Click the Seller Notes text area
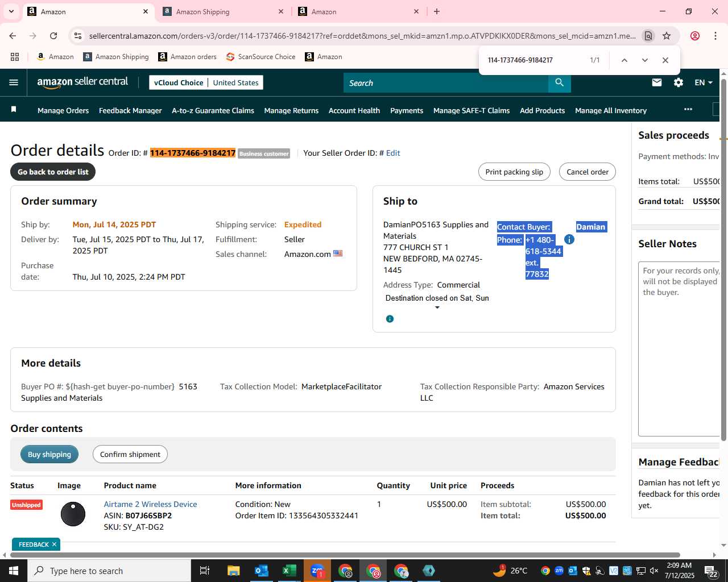Image resolution: width=728 pixels, height=582 pixels. point(679,348)
